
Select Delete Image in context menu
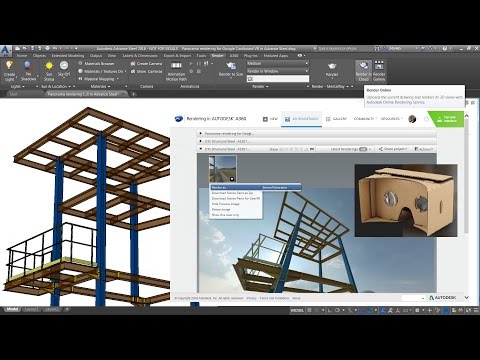(x=221, y=209)
